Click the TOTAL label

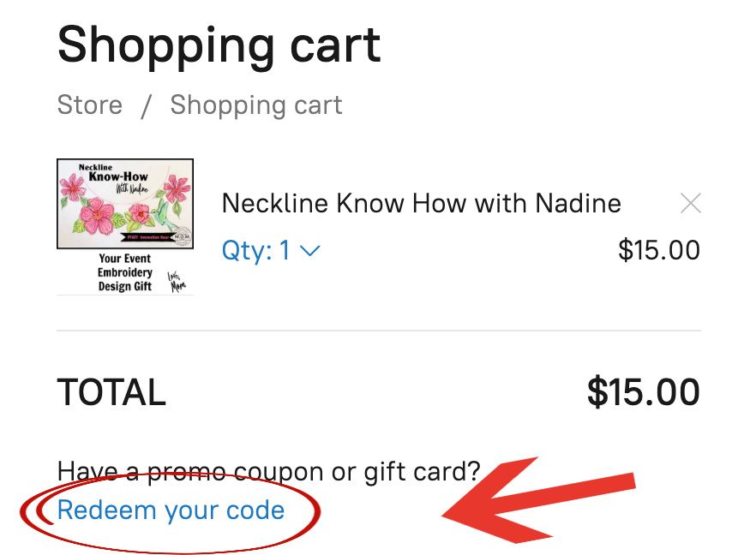coord(111,393)
